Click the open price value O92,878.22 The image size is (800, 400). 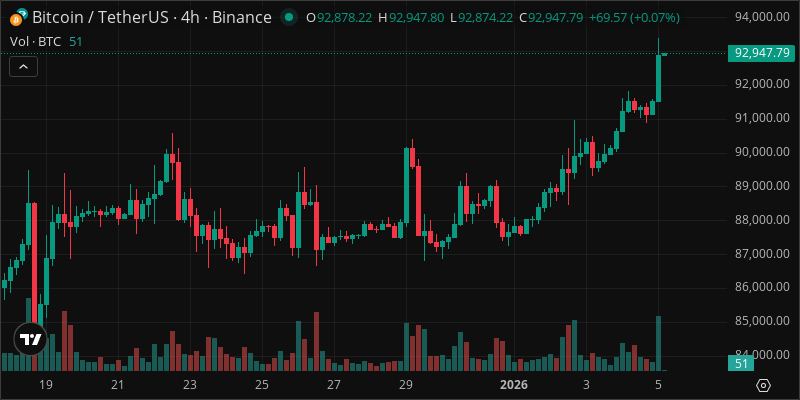[x=339, y=18]
